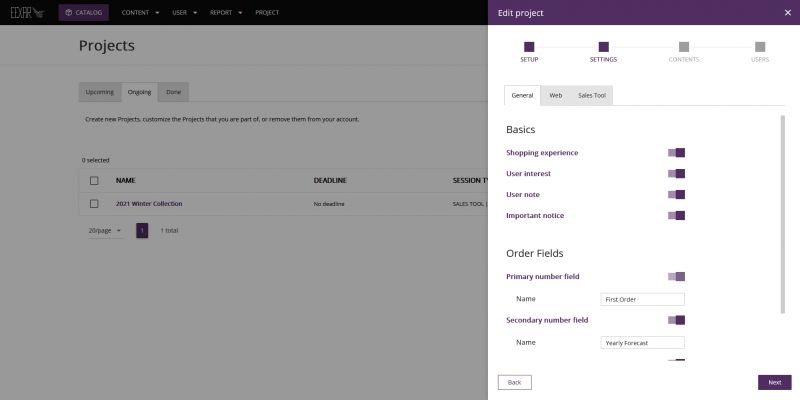
Task: Toggle the User interest switch
Action: pyautogui.click(x=676, y=174)
